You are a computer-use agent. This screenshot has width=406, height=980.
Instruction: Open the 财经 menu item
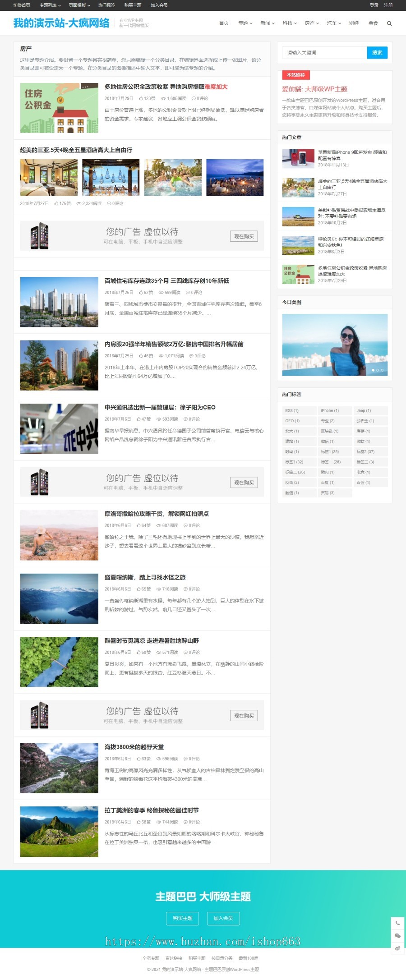[x=354, y=23]
